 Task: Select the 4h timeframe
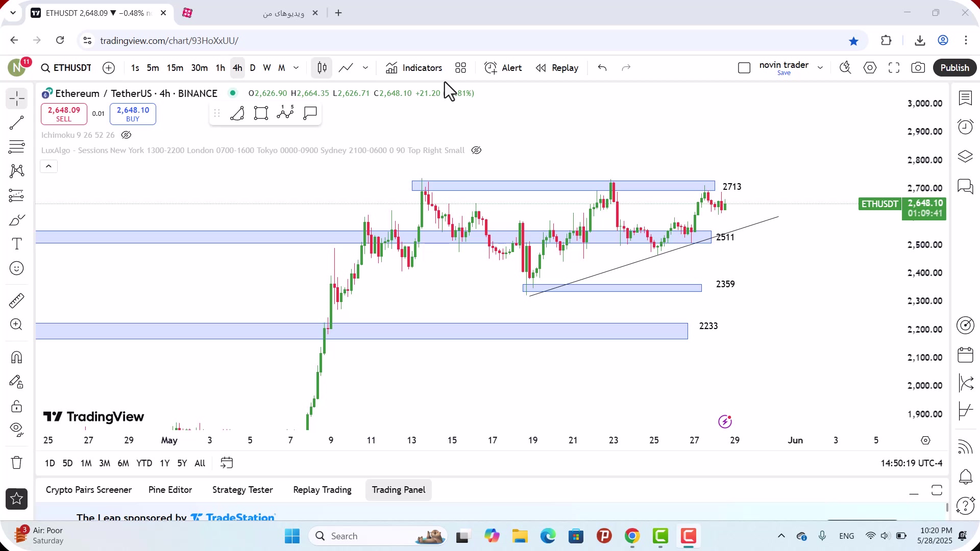(x=237, y=68)
